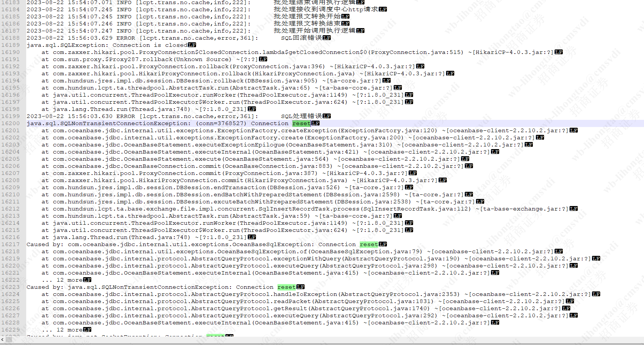The height and width of the screenshot is (345, 644).
Task: Click highlighted 'reset' on line 16217
Action: click(x=369, y=244)
